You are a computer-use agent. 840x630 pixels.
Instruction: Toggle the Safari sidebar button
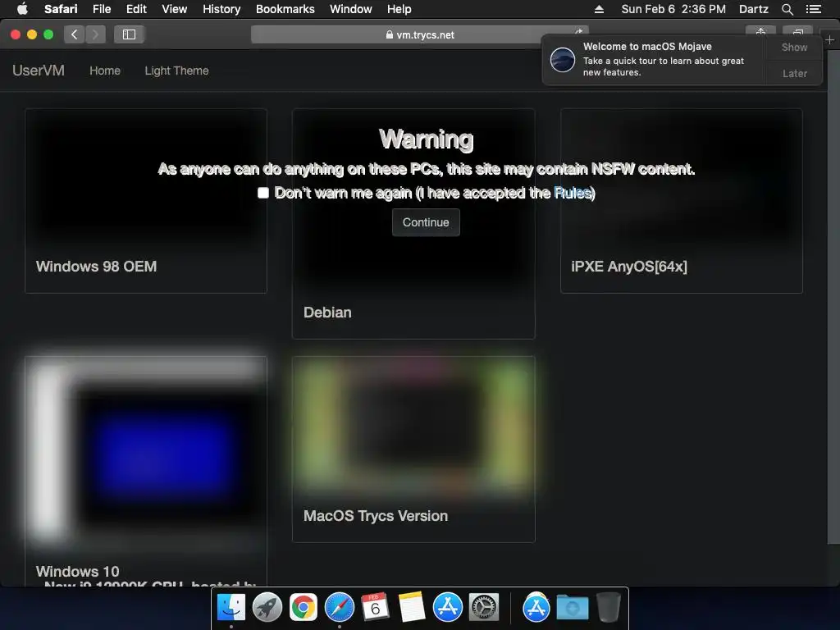(x=129, y=34)
